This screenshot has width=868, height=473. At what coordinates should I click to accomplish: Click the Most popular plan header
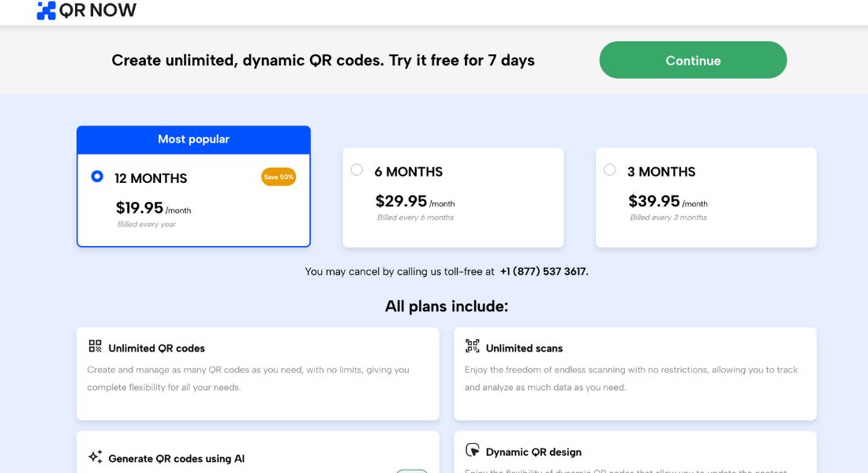tap(194, 140)
